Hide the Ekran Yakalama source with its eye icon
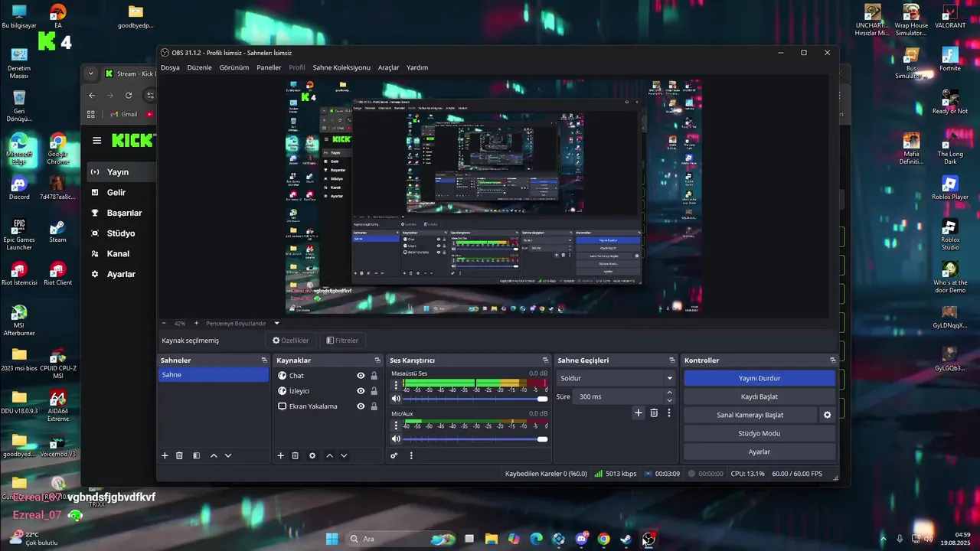 coord(361,406)
